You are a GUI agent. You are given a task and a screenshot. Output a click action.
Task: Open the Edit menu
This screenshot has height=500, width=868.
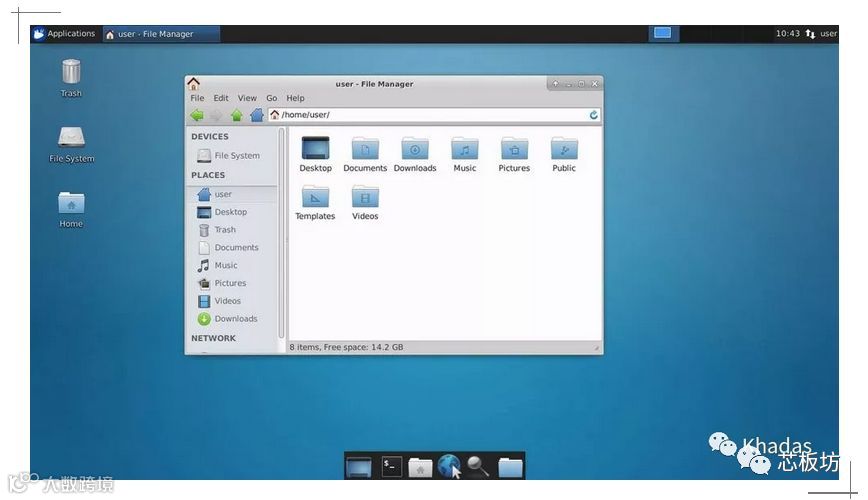tap(221, 98)
